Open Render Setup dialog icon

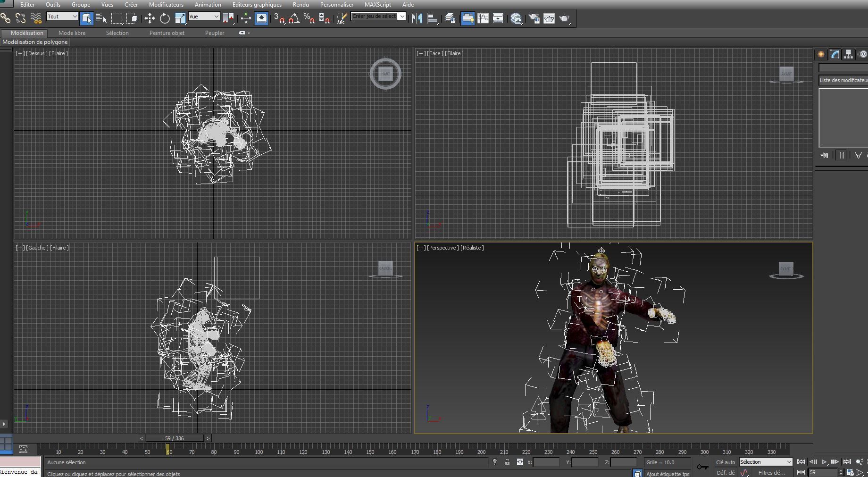[x=534, y=18]
